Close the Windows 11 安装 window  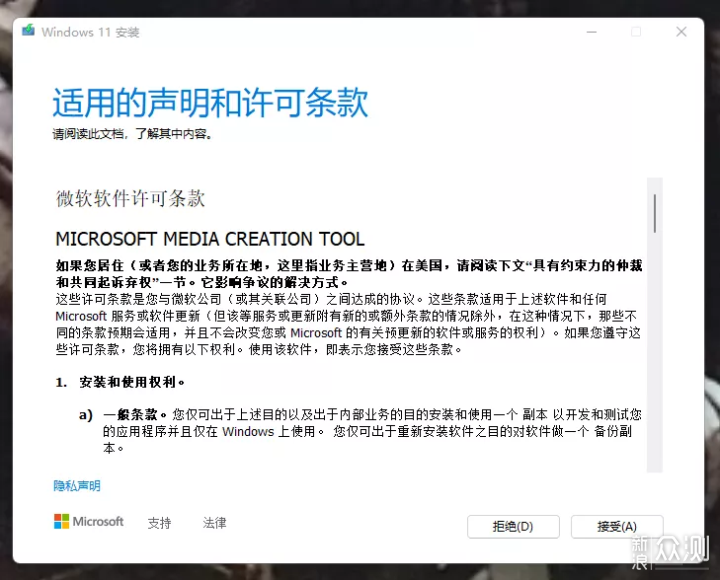[x=681, y=32]
